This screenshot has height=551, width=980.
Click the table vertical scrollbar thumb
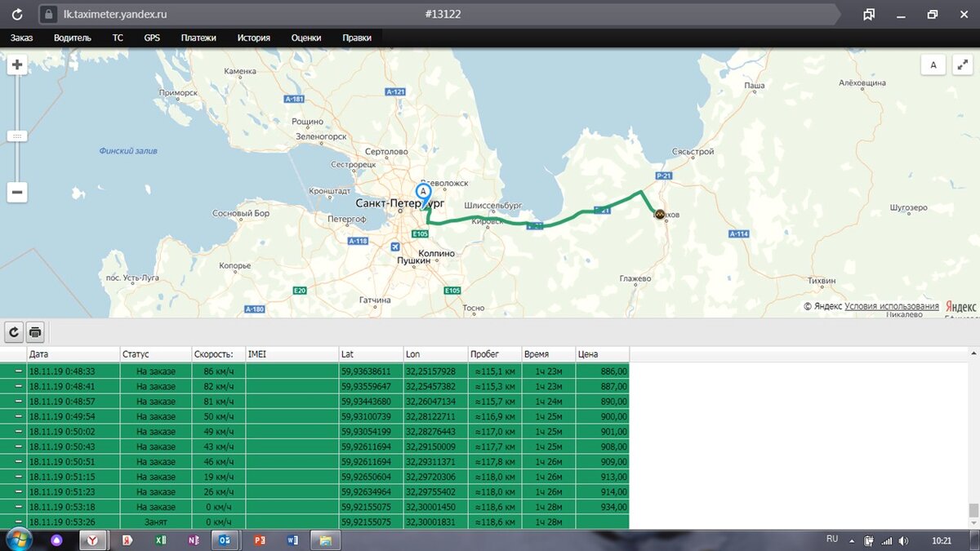[973, 510]
